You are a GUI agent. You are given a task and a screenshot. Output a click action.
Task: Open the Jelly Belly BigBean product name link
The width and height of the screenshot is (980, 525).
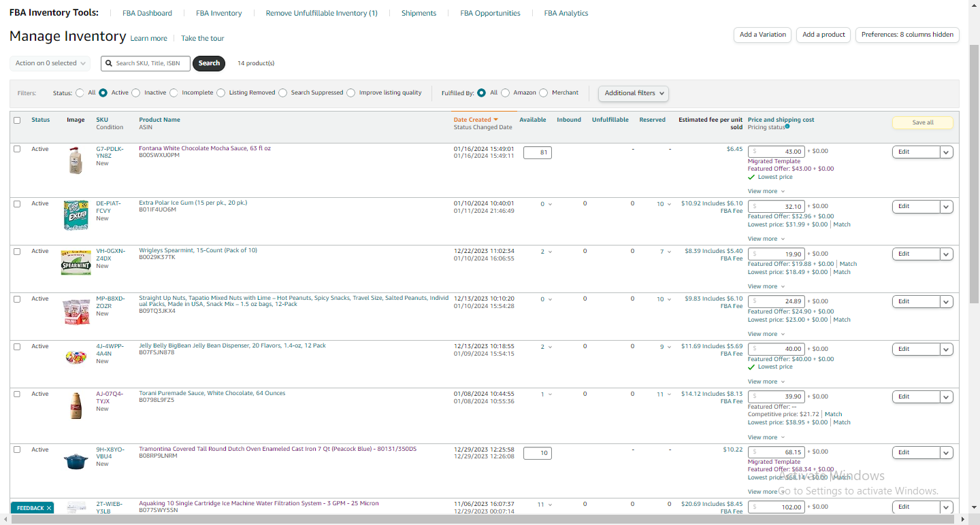(232, 345)
